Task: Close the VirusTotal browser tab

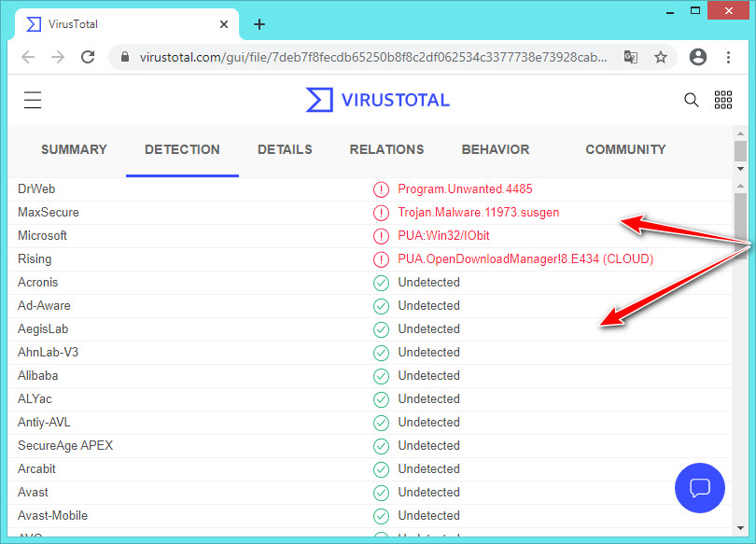Action: pos(224,24)
